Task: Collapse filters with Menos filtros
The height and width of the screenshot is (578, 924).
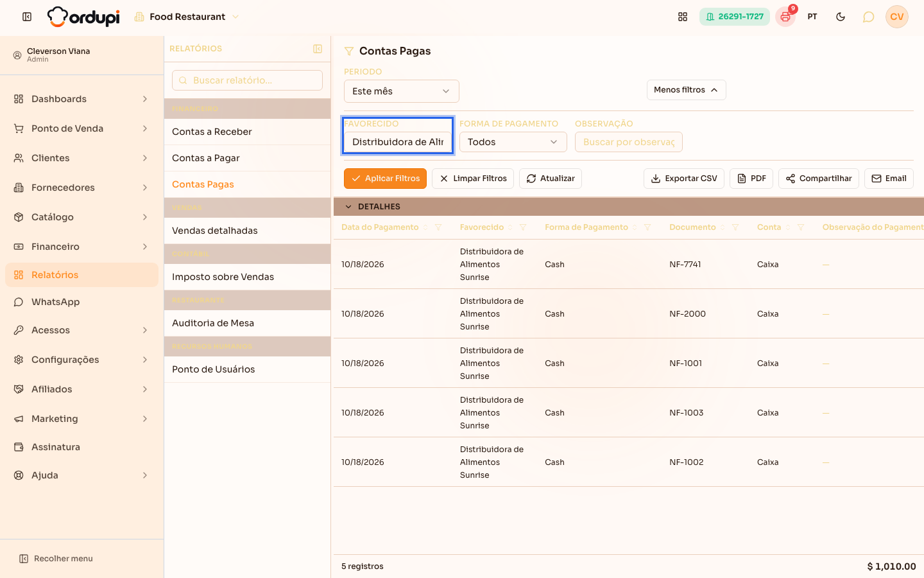Action: click(x=687, y=90)
